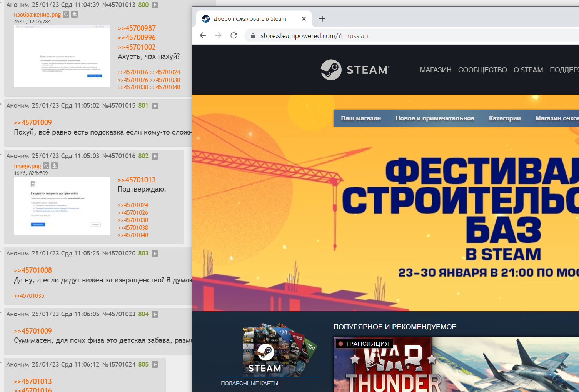Click post number №45701024
This screenshot has width=579, height=392.
coord(119,365)
